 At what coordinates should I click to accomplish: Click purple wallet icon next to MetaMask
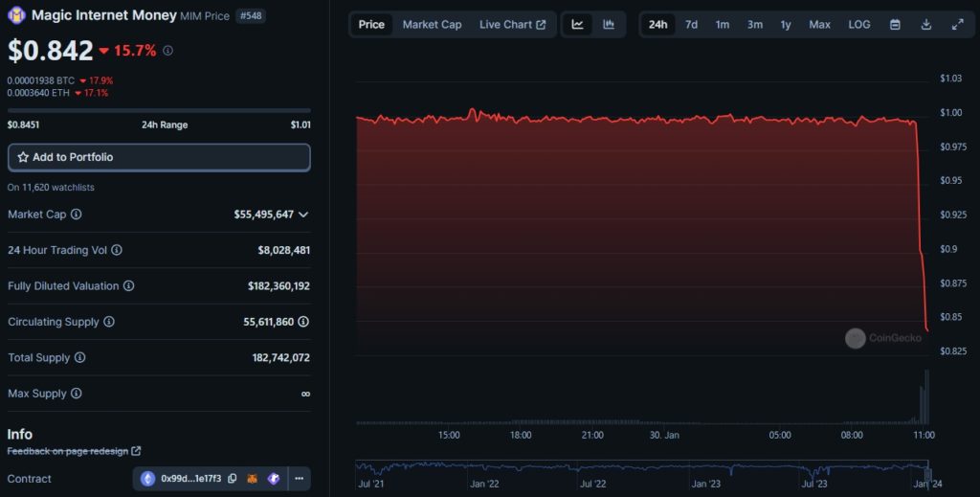[273, 479]
